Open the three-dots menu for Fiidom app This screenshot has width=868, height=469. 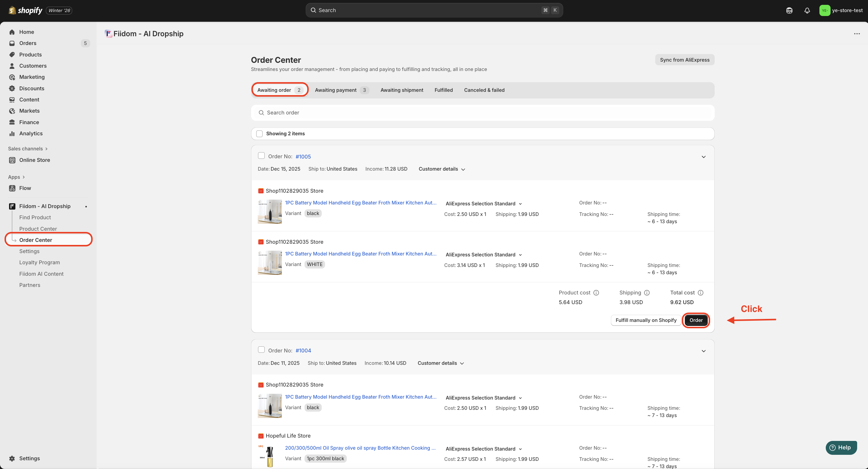[x=857, y=34]
